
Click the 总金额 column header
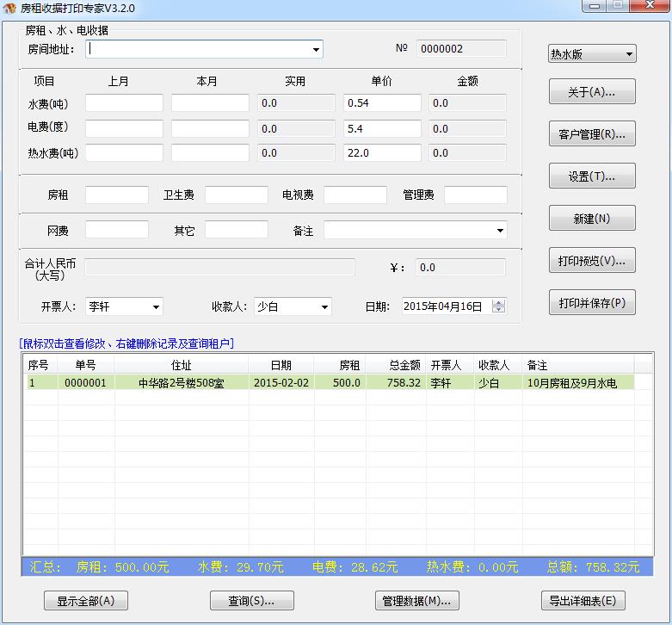tap(396, 365)
